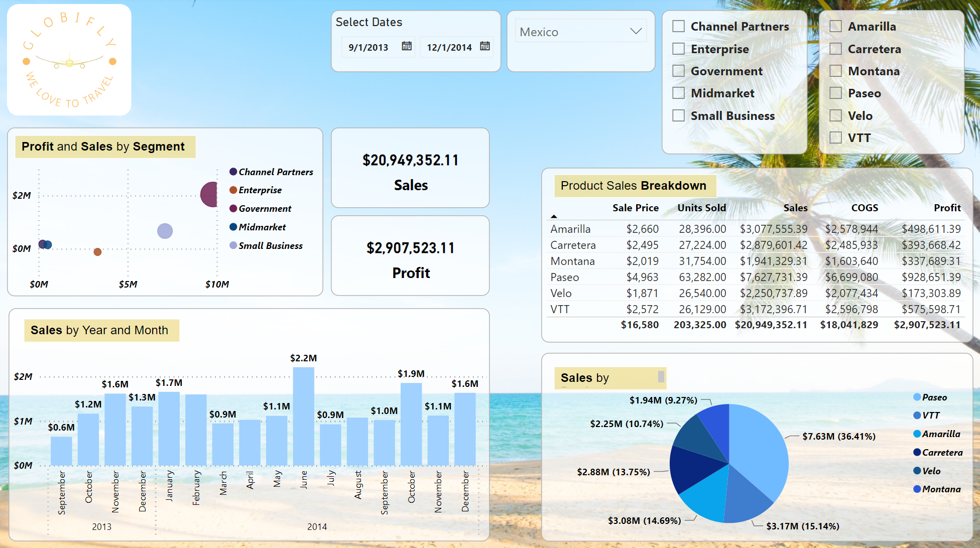Check the Enterprise segment checkbox
The width and height of the screenshot is (980, 548).
click(x=678, y=49)
